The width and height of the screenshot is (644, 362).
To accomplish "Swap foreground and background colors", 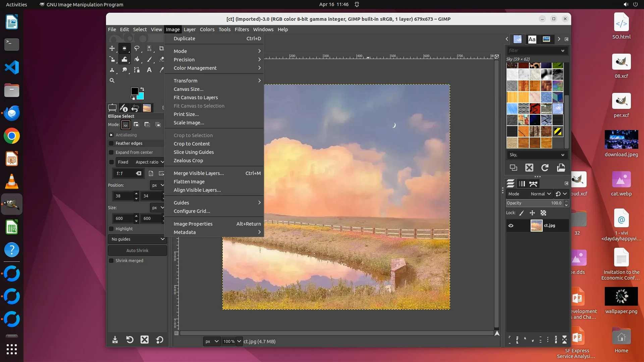I will (142, 89).
